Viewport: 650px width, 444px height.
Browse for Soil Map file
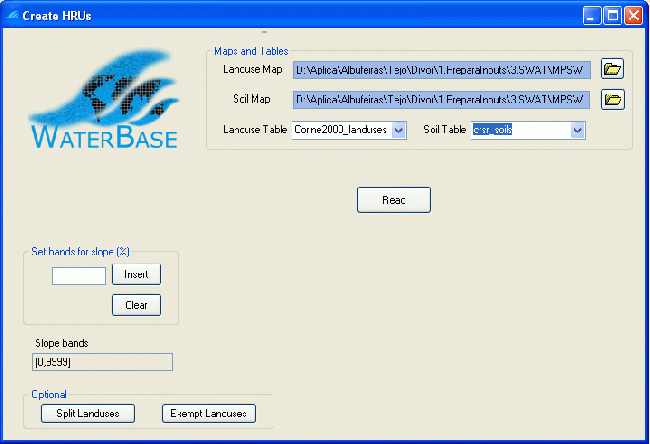click(612, 99)
